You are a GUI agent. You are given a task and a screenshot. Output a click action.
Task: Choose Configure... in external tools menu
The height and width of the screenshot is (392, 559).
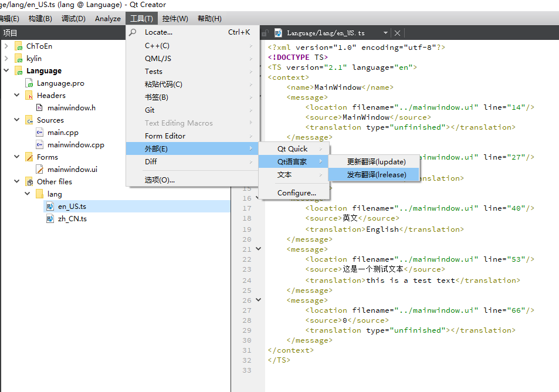point(294,192)
